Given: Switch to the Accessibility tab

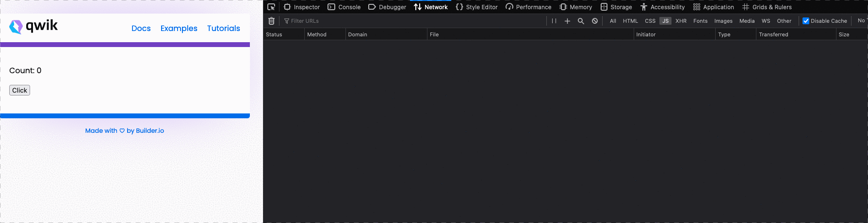Looking at the screenshot, I should (x=662, y=7).
